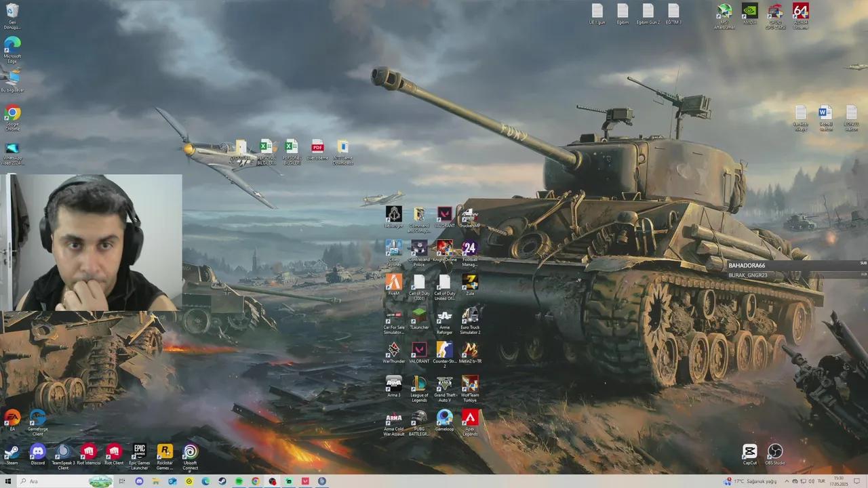Viewport: 868px width, 488px height.
Task: Select the first Excel PERSONEL BİLGİLERİ file
Action: pos(267,152)
